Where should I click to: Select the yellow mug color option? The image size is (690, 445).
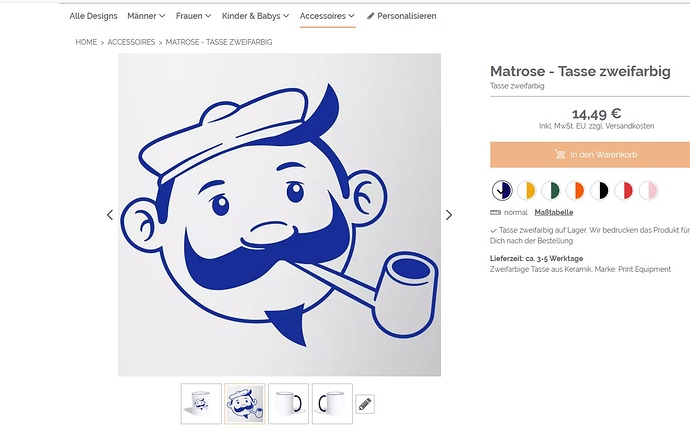point(526,190)
